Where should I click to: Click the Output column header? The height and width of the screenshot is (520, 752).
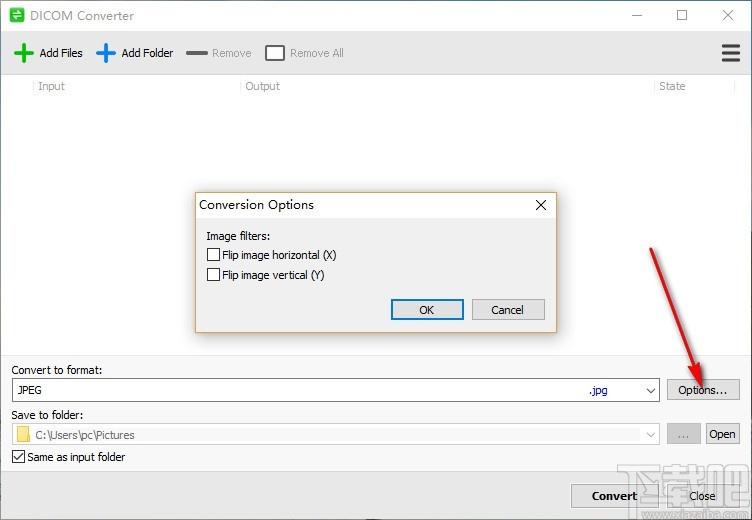pos(262,86)
